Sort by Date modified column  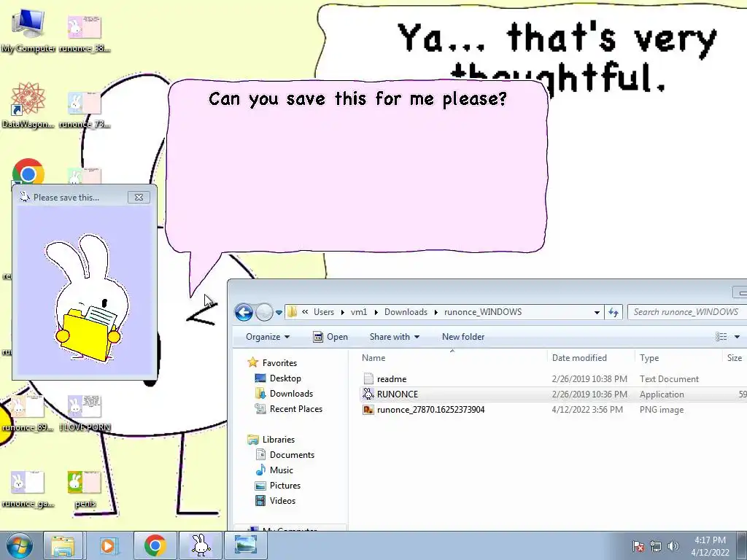[x=591, y=357]
